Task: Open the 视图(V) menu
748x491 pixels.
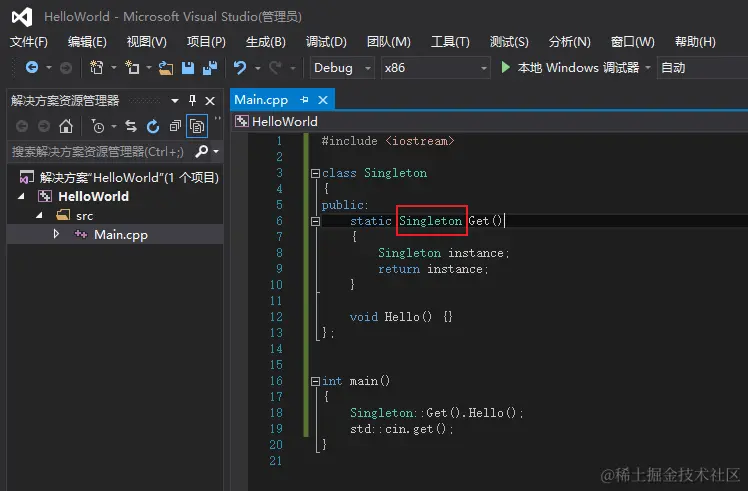Action: pyautogui.click(x=146, y=42)
